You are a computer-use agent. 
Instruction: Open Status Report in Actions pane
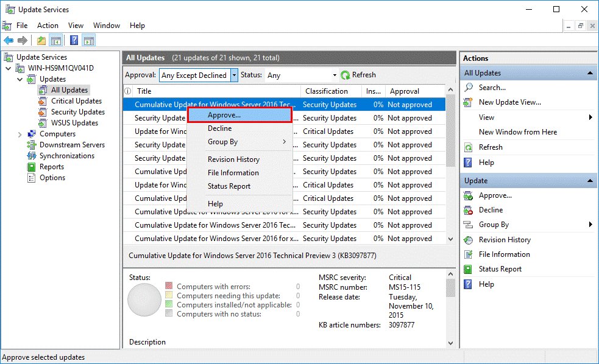500,269
